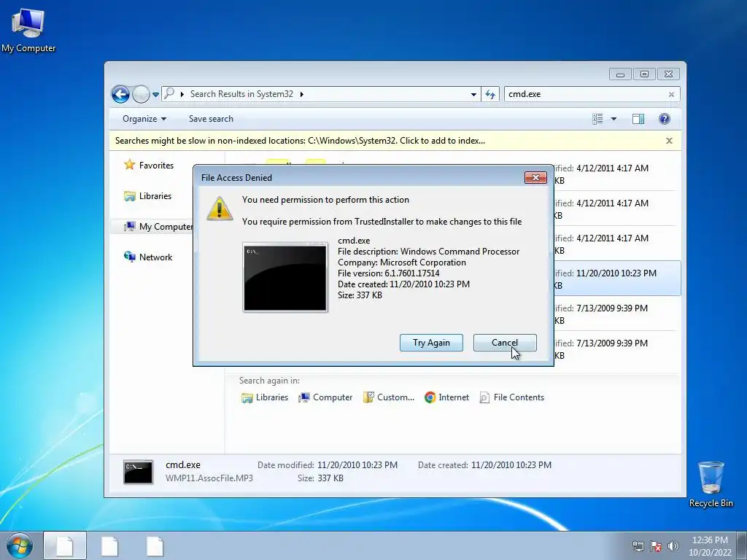Open the arrow after Search Results in System32
747x560 pixels.
[301, 94]
